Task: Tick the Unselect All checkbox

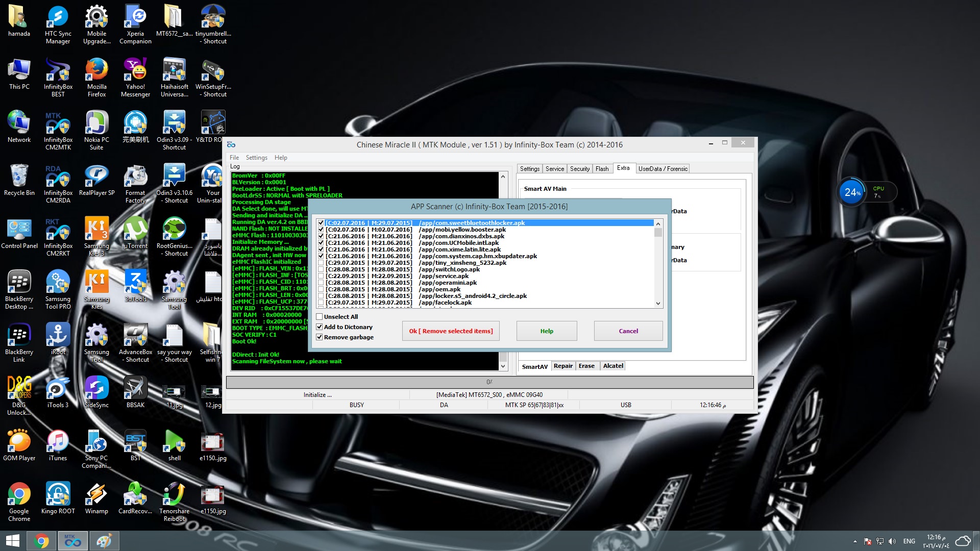Action: [320, 317]
